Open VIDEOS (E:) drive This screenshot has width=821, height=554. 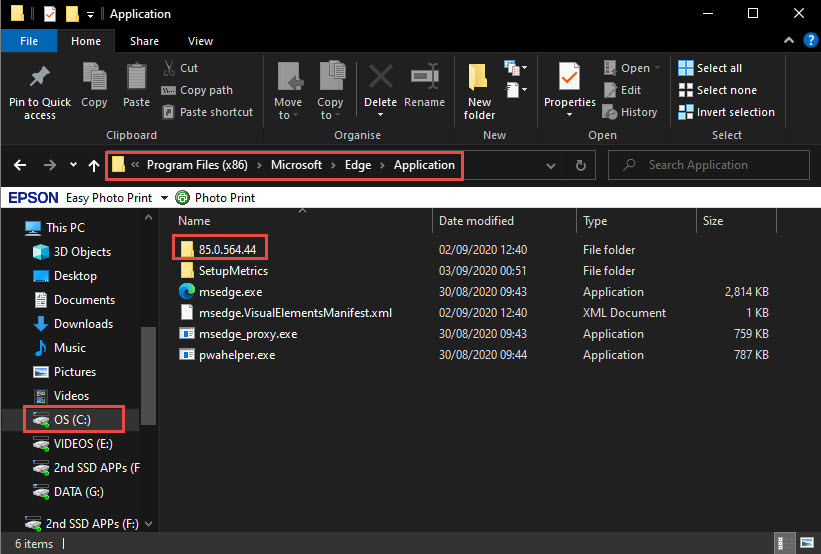tap(72, 444)
